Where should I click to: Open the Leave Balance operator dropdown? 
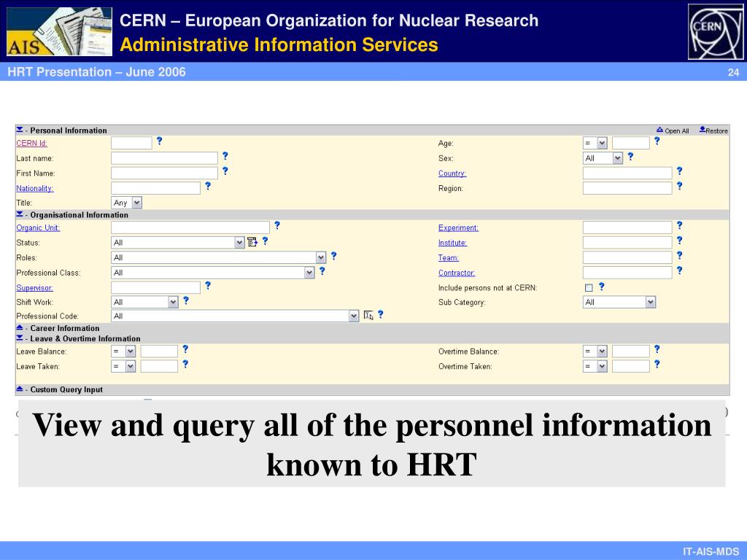[x=123, y=351]
